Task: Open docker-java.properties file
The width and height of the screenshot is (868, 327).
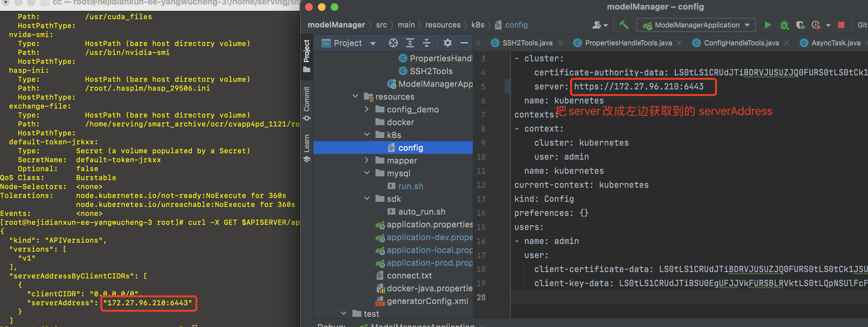Action: coord(424,288)
